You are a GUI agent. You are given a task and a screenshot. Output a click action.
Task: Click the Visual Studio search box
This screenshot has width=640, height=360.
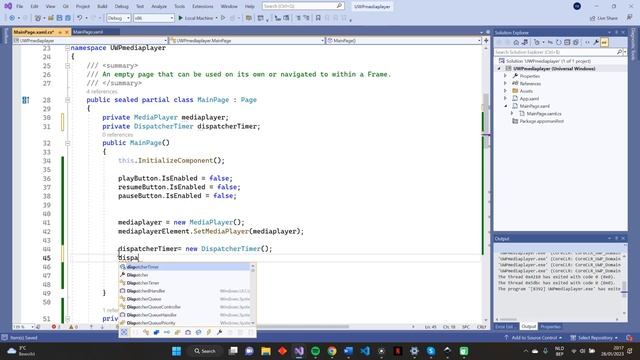coord(302,6)
